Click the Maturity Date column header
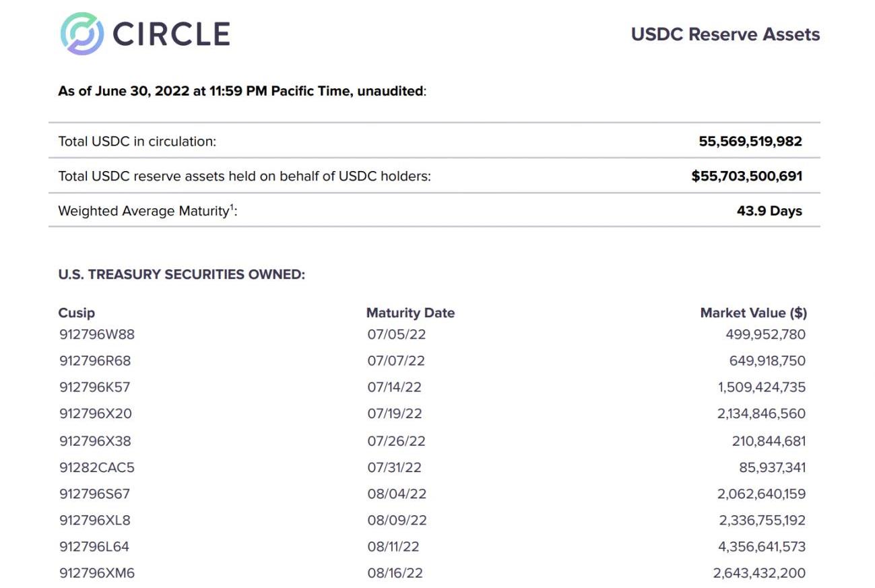Image resolution: width=875 pixels, height=588 pixels. (410, 313)
